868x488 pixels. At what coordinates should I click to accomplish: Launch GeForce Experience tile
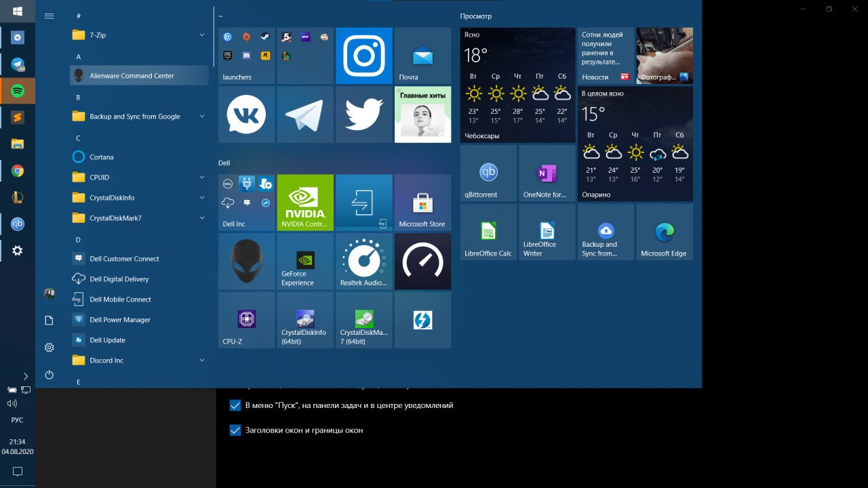[305, 262]
